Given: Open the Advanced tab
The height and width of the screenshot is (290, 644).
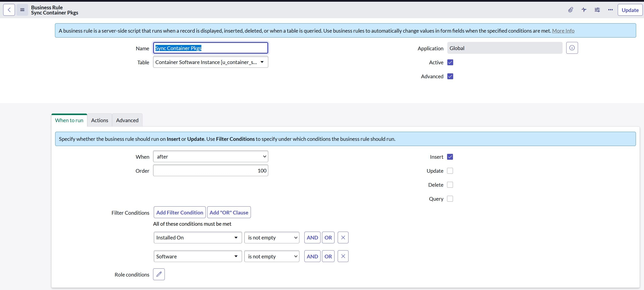Looking at the screenshot, I should pyautogui.click(x=127, y=120).
